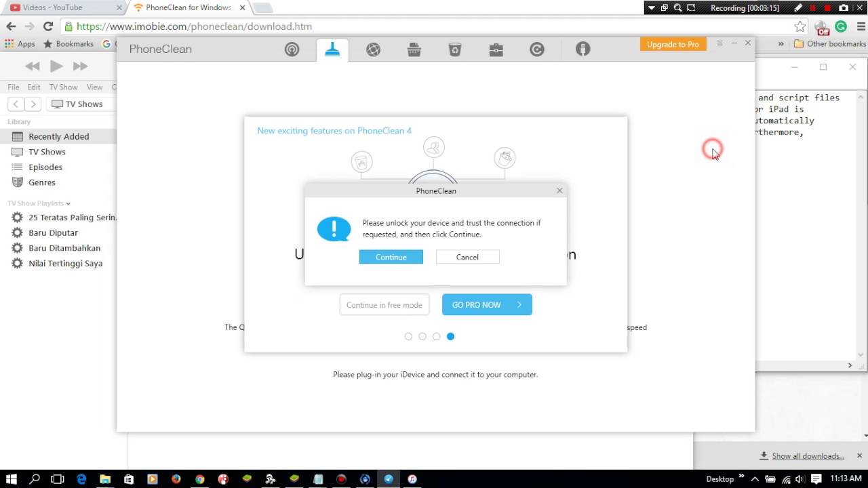Open TV Shows media picker dropdown
This screenshot has width=868, height=488.
click(81, 104)
